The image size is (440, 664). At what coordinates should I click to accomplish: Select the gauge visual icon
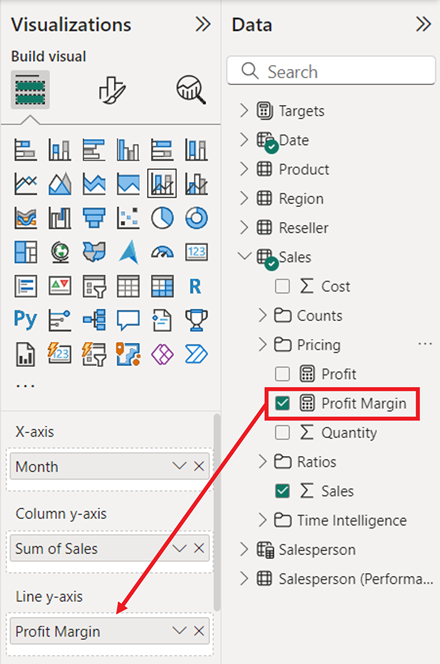pos(162,252)
